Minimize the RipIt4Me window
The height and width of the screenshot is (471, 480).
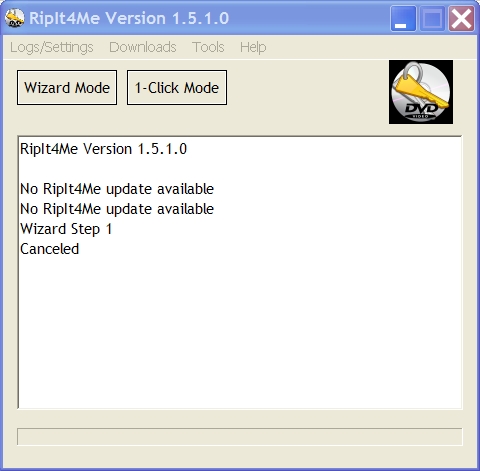click(x=403, y=18)
